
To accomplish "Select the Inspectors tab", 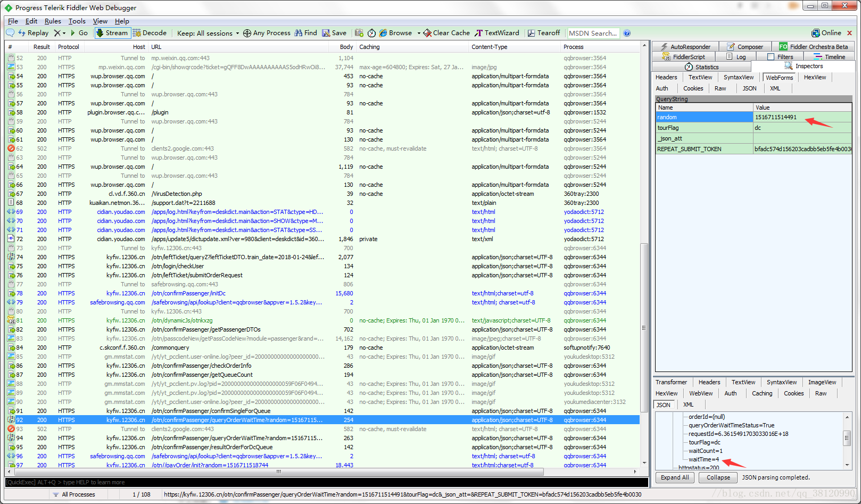I will point(804,66).
